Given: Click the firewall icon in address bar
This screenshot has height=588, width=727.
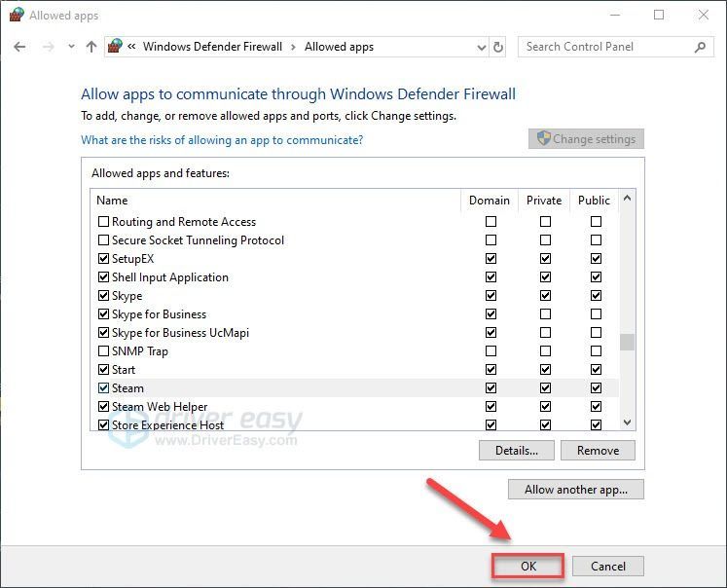Looking at the screenshot, I should [x=115, y=47].
